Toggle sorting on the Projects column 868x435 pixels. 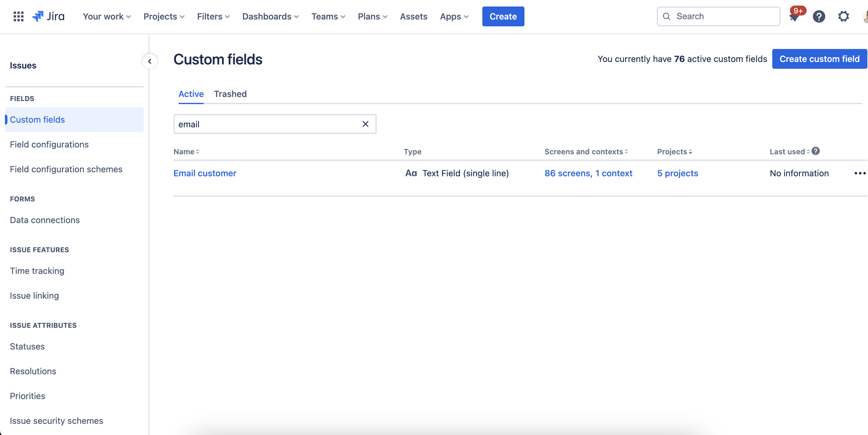(690, 151)
